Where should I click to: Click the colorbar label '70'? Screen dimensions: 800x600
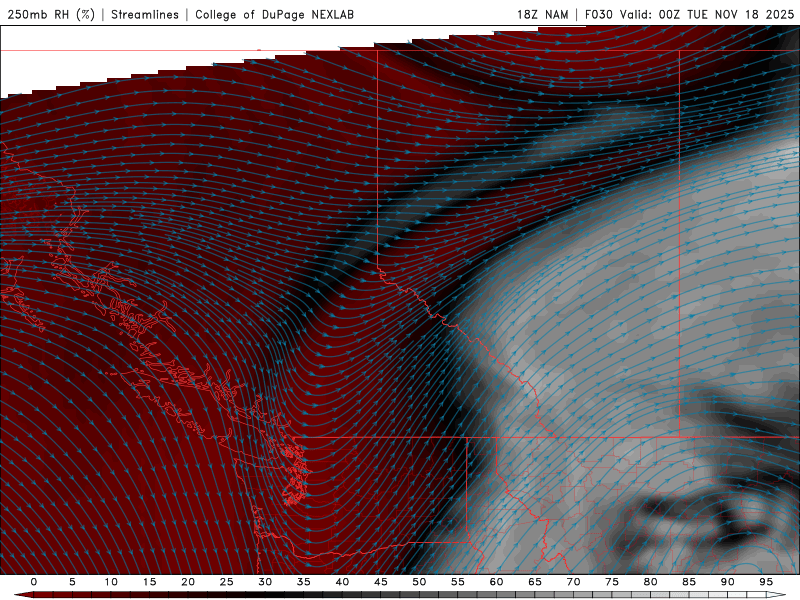click(x=573, y=582)
